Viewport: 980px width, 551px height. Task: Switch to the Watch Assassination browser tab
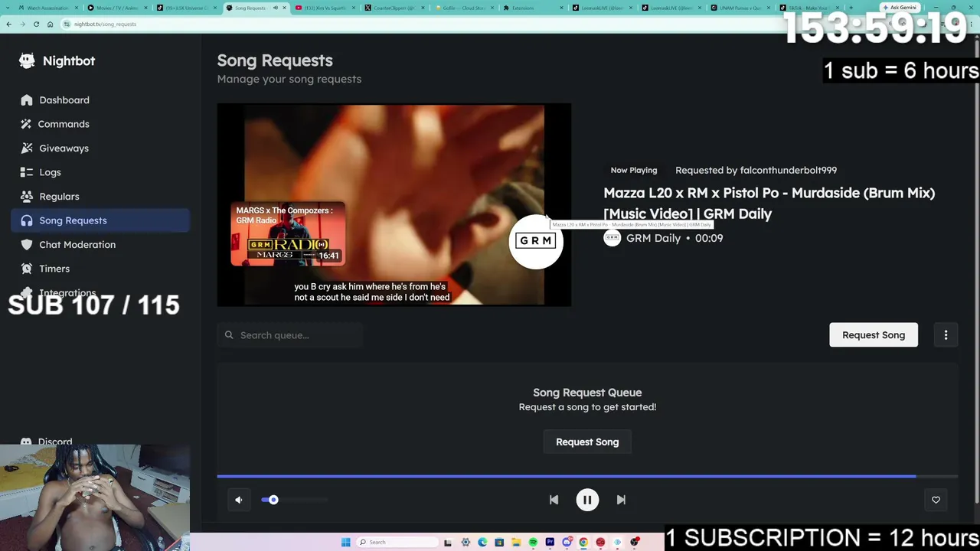47,8
